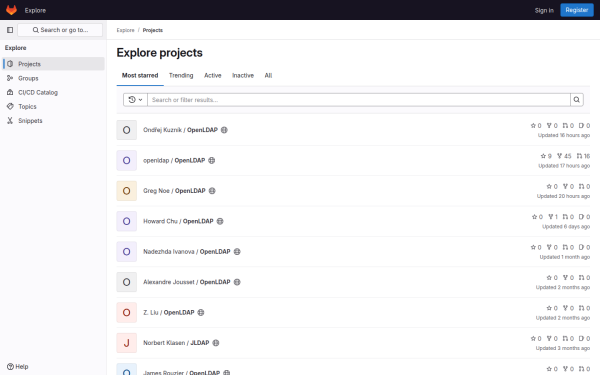Click avatar of Nadezhda Ivanova's OpenLDAP
This screenshot has width=600, height=375.
click(x=127, y=251)
